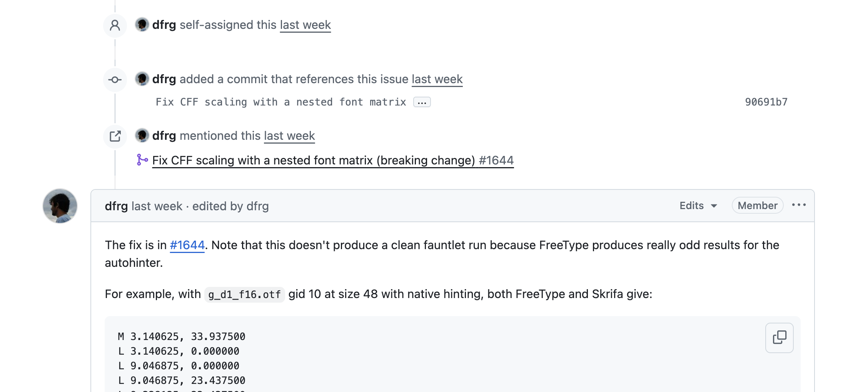Follow the #1644 link in the comment
Viewport: 868px width, 392px height.
187,245
